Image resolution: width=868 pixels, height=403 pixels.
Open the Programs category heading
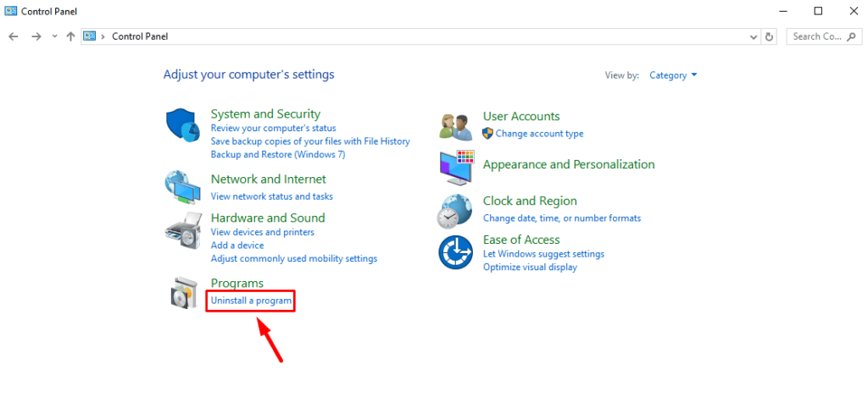[237, 283]
